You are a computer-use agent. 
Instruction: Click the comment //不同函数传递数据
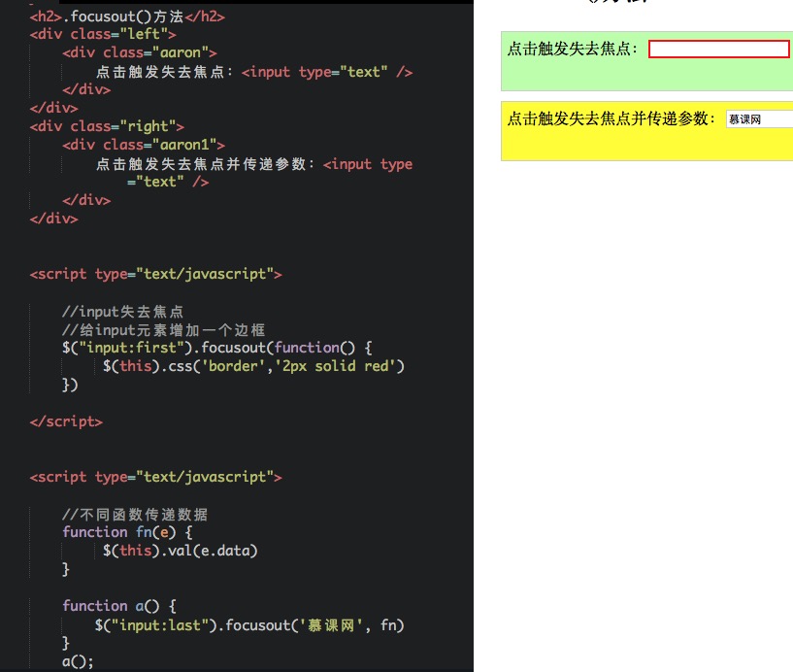coord(135,514)
